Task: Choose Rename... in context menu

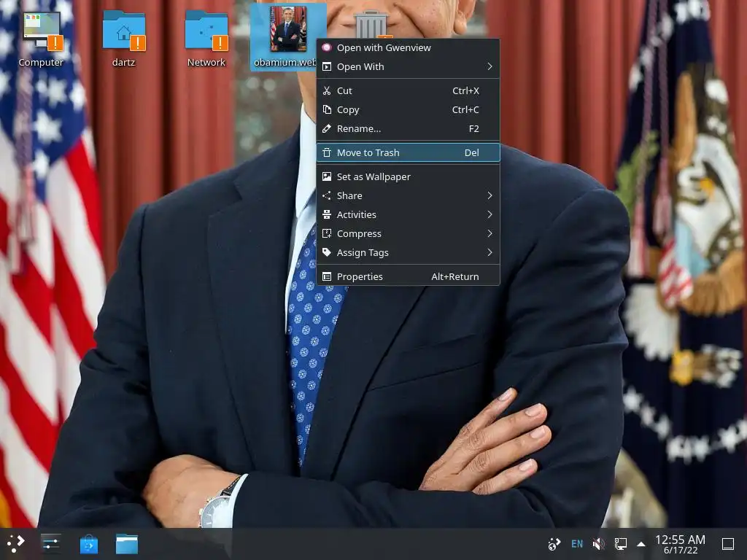Action: coord(408,128)
